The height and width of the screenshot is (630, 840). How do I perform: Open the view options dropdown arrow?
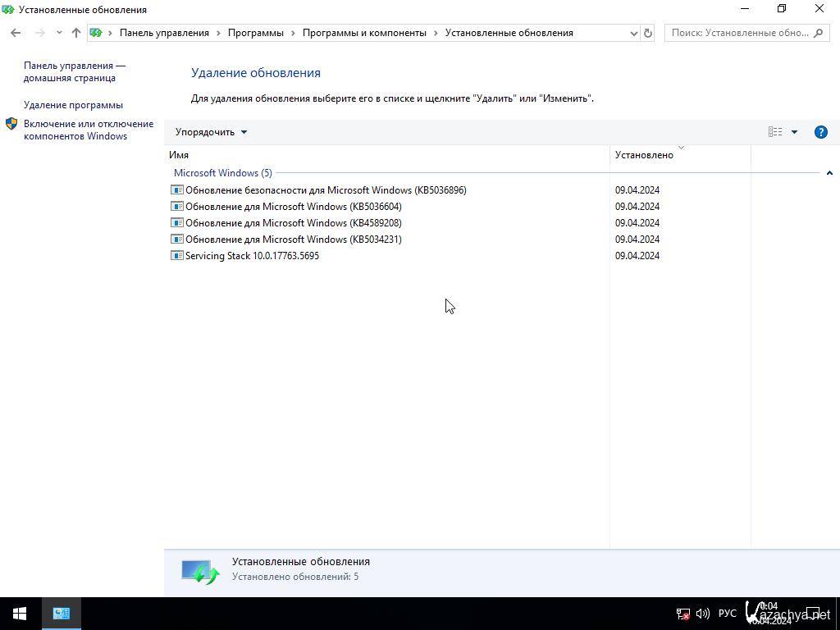point(794,132)
